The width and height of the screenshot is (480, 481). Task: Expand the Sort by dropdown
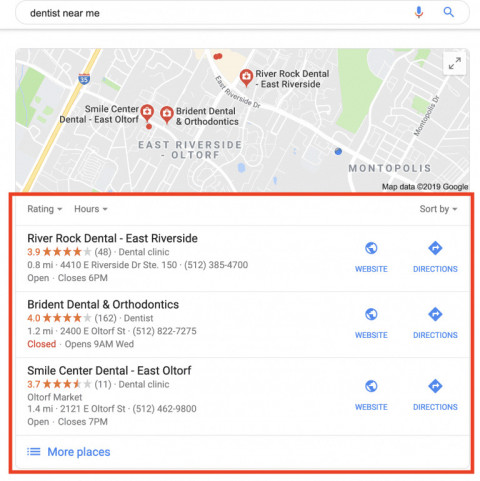(x=438, y=209)
